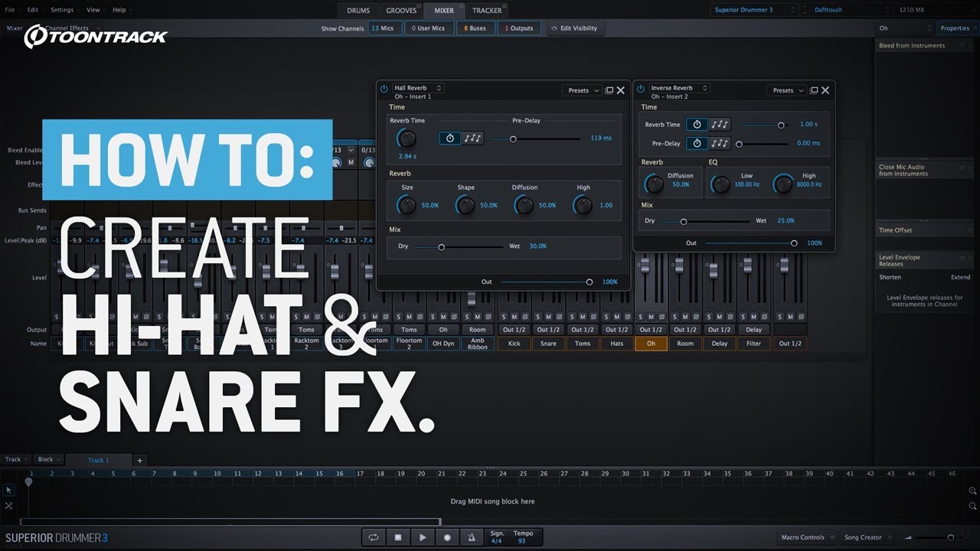This screenshot has width=980, height=551.
Task: Click the Edit Visibility button
Action: tap(576, 28)
